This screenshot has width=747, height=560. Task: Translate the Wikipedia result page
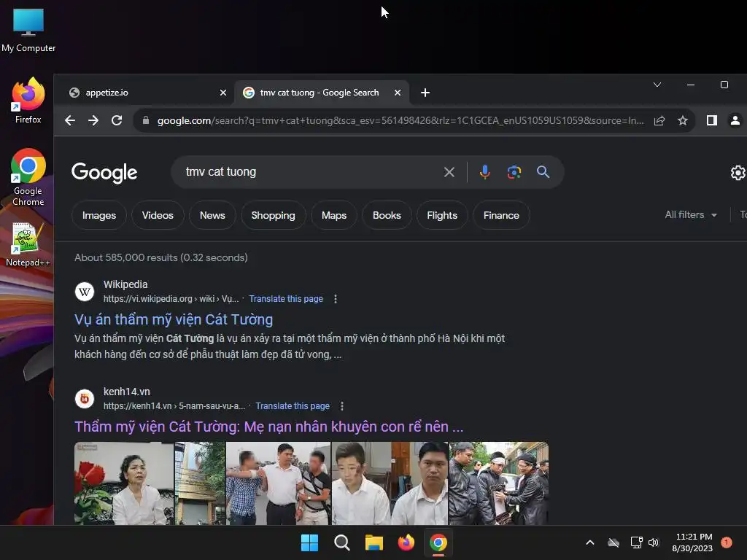click(x=286, y=299)
